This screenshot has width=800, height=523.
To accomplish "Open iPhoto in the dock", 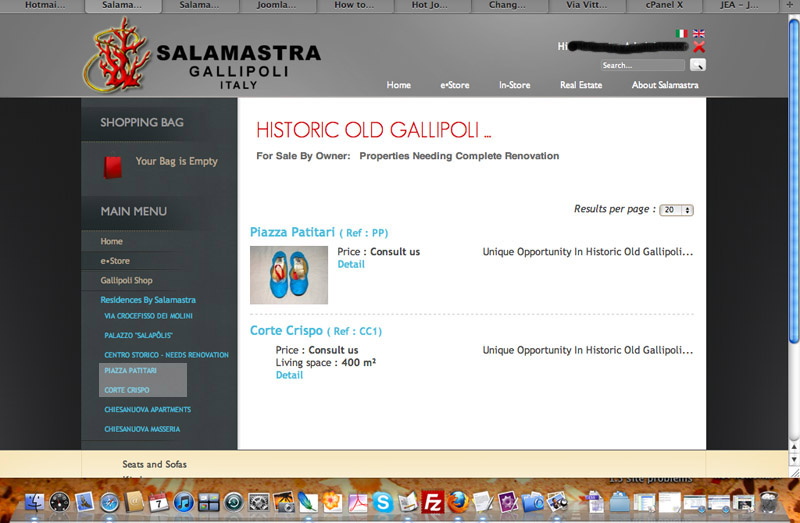I will 283,502.
